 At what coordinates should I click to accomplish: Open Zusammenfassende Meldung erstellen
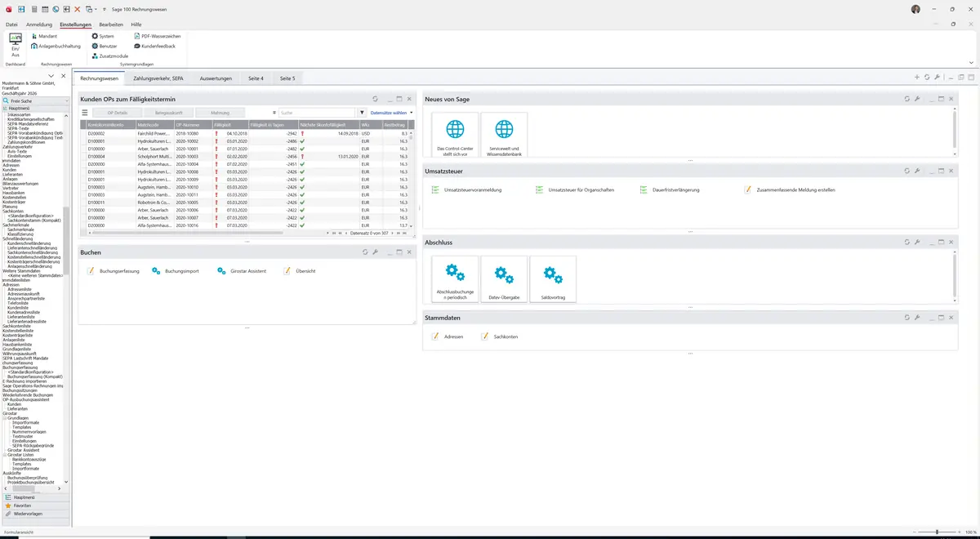pos(790,189)
